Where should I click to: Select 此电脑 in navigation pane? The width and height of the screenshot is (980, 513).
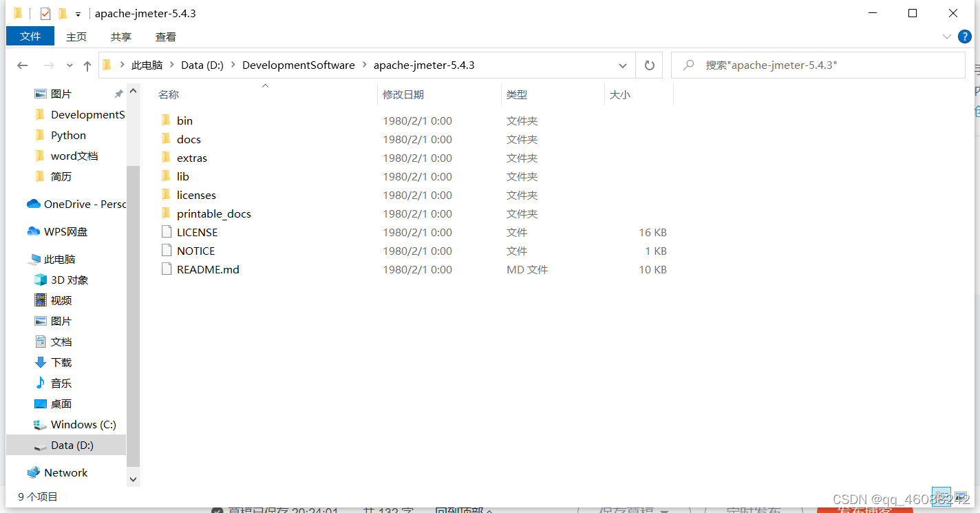point(52,259)
